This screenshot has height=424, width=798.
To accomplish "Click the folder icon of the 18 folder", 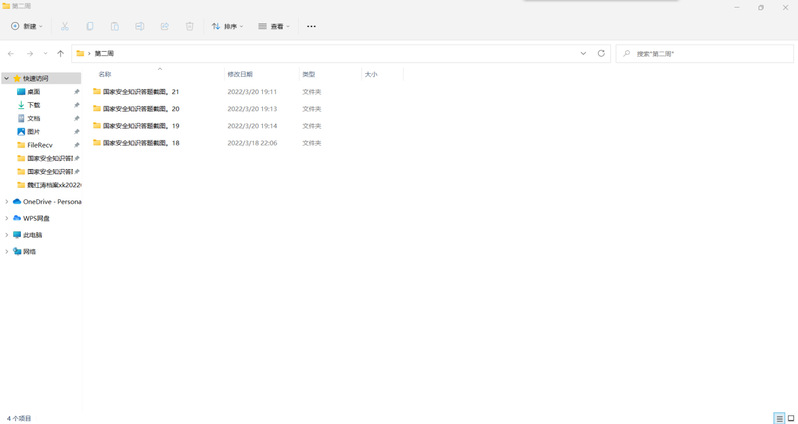I will click(x=97, y=143).
